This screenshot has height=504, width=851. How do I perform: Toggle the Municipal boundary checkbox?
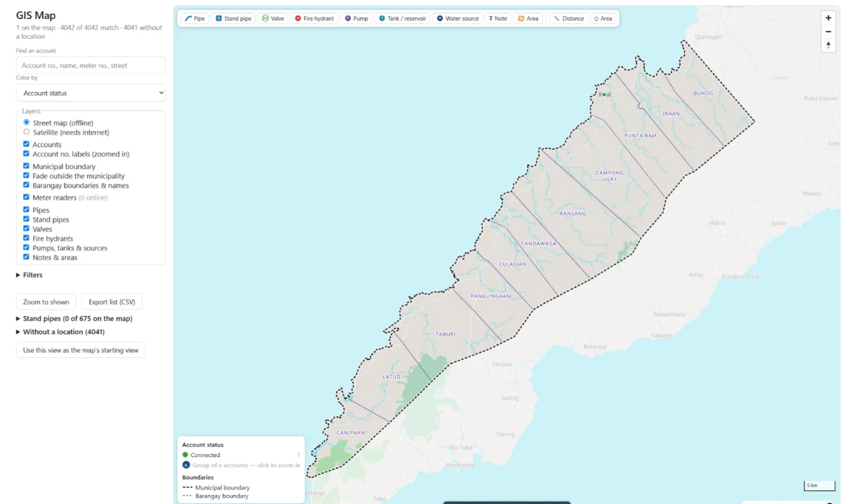[x=26, y=166]
